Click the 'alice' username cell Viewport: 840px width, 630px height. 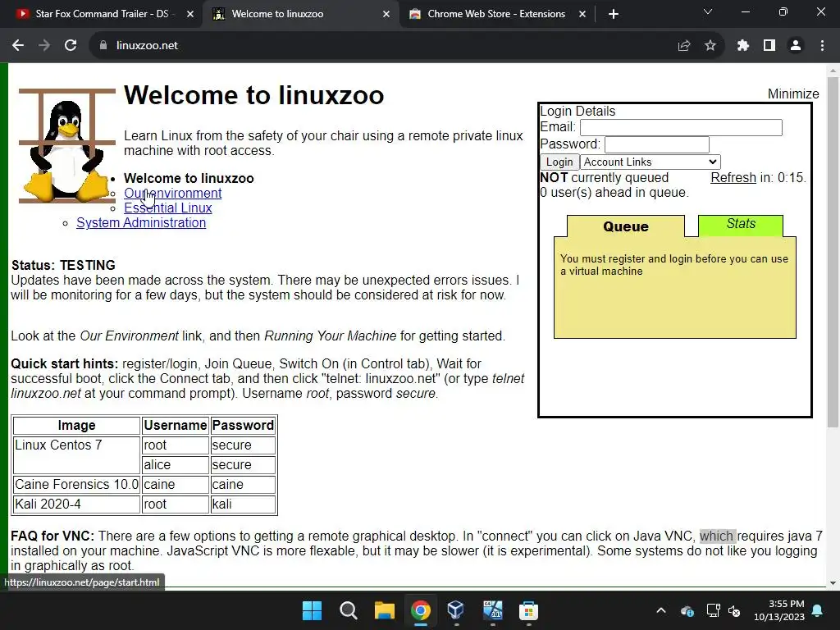[x=176, y=464]
